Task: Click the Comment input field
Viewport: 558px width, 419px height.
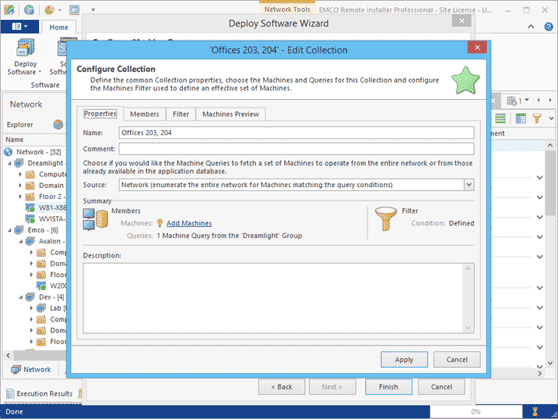Action: 296,149
